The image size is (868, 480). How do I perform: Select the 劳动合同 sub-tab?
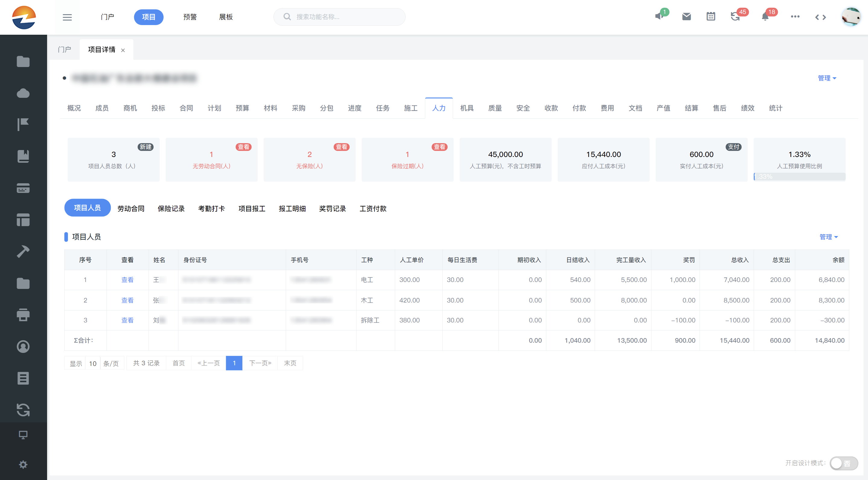tap(131, 209)
